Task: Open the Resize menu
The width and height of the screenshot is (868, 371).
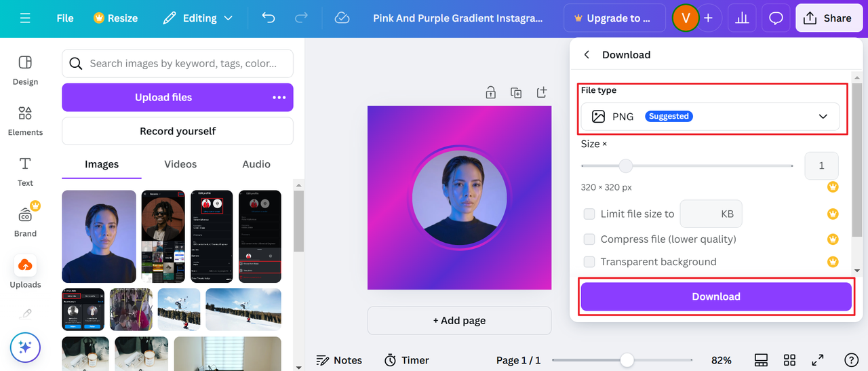Action: [x=115, y=18]
